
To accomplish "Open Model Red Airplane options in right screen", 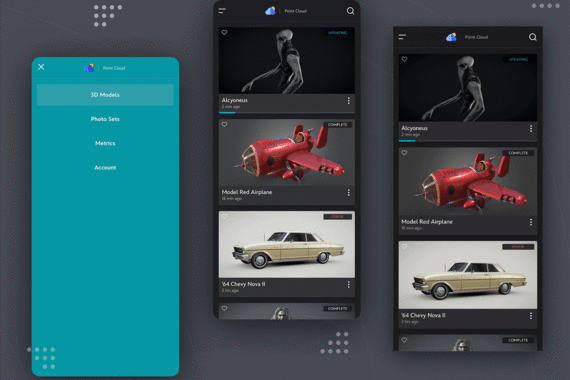I will point(531,222).
